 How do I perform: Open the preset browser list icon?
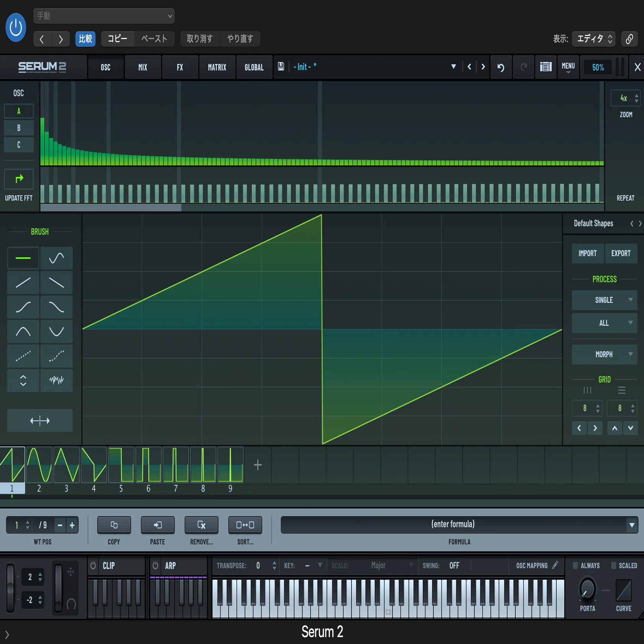546,67
